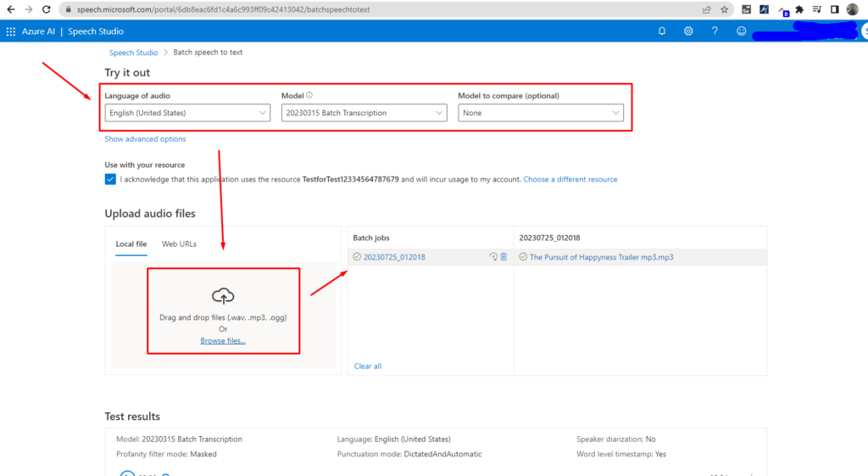The height and width of the screenshot is (476, 868).
Task: Click the resource name TestforTest12334564787679
Action: point(350,179)
